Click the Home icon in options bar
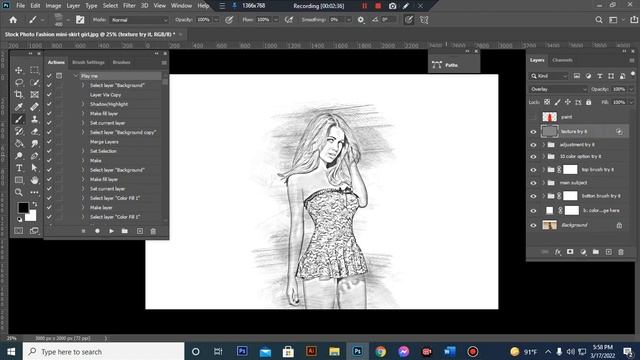This screenshot has width=640, height=360. pyautogui.click(x=13, y=20)
